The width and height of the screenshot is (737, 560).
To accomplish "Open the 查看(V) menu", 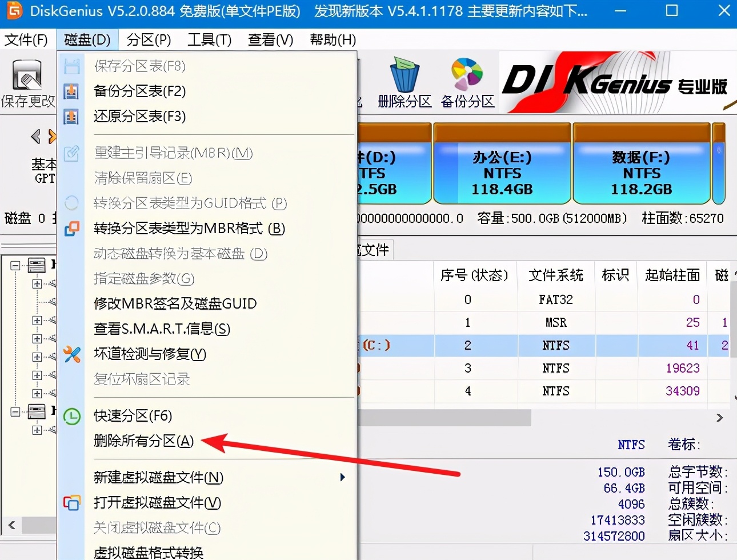I will tap(270, 39).
